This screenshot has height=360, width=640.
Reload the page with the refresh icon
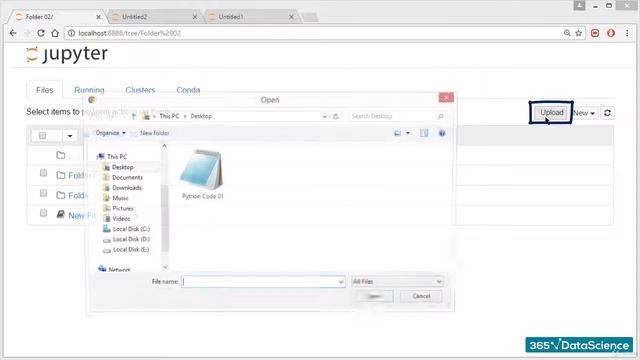[41, 33]
